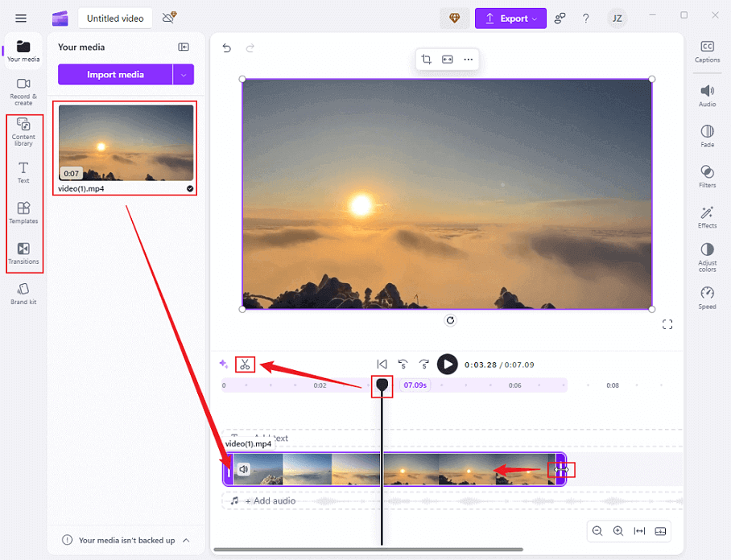This screenshot has width=731, height=560.
Task: Expand the media backup notice at the bottom
Action: pyautogui.click(x=186, y=540)
